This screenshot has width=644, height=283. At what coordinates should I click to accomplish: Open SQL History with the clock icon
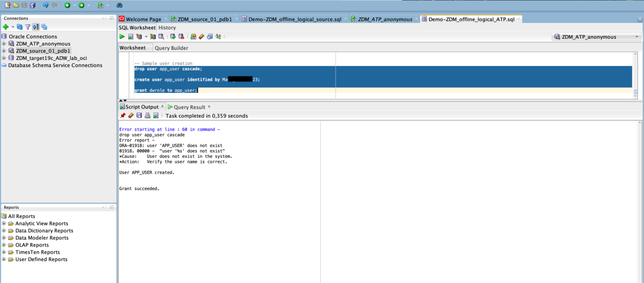(x=210, y=37)
